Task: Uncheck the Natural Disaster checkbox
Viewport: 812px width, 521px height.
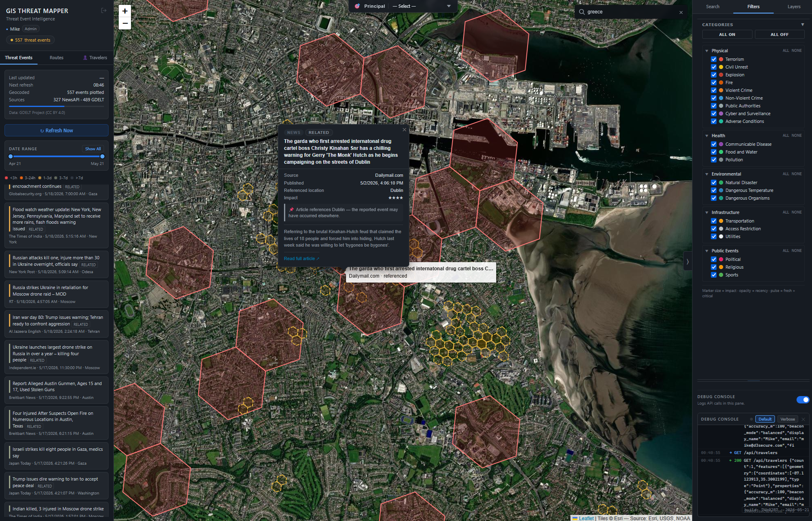Action: pyautogui.click(x=714, y=183)
